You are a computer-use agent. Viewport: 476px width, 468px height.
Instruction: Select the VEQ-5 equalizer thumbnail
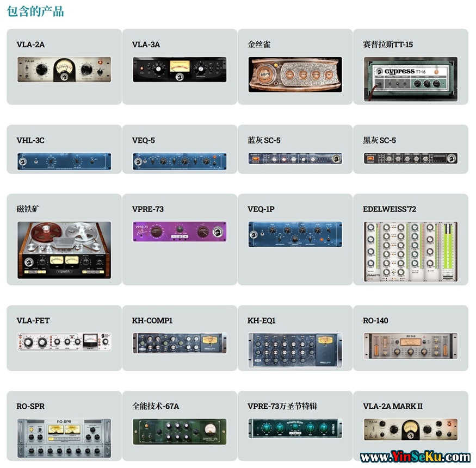180,161
